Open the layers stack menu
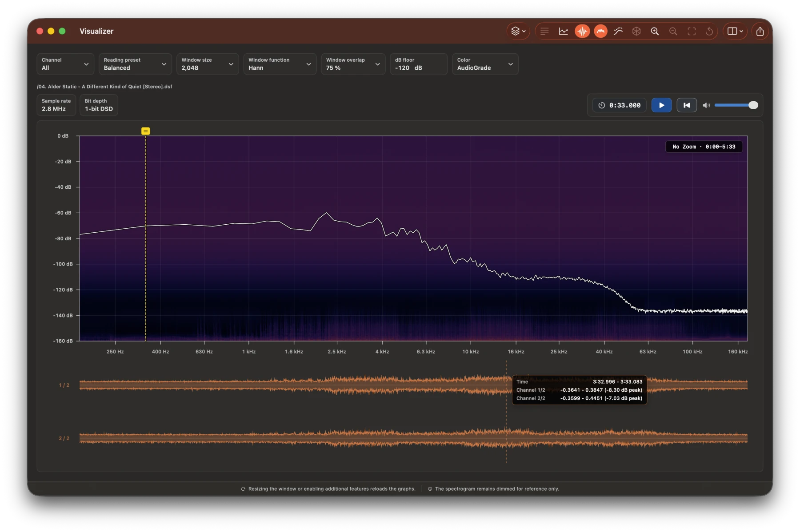 point(518,31)
